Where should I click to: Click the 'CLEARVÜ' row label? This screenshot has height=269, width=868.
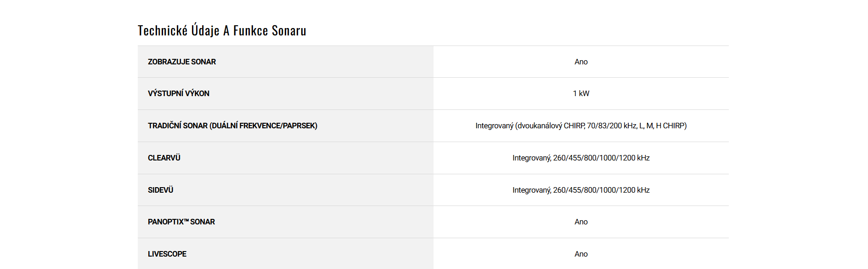[164, 158]
